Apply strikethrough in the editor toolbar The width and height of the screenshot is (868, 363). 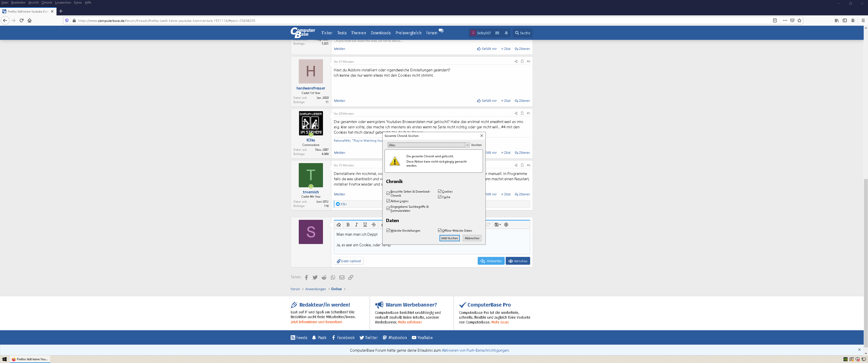[x=373, y=225]
